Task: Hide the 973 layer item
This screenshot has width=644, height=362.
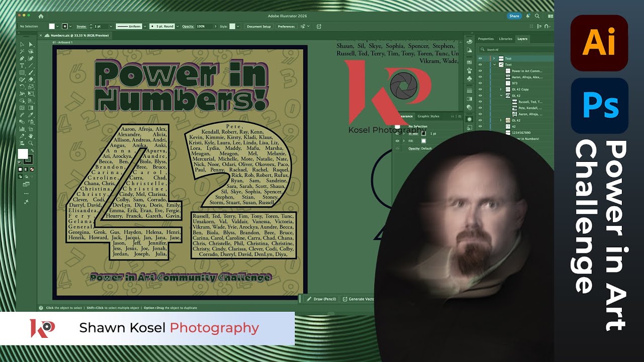Action: tap(480, 83)
